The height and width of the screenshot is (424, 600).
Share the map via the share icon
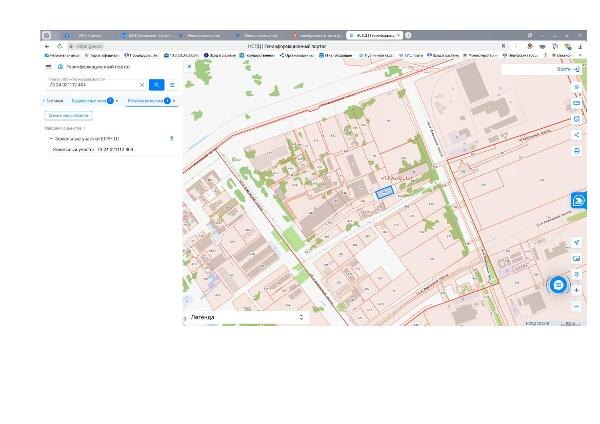tap(577, 135)
